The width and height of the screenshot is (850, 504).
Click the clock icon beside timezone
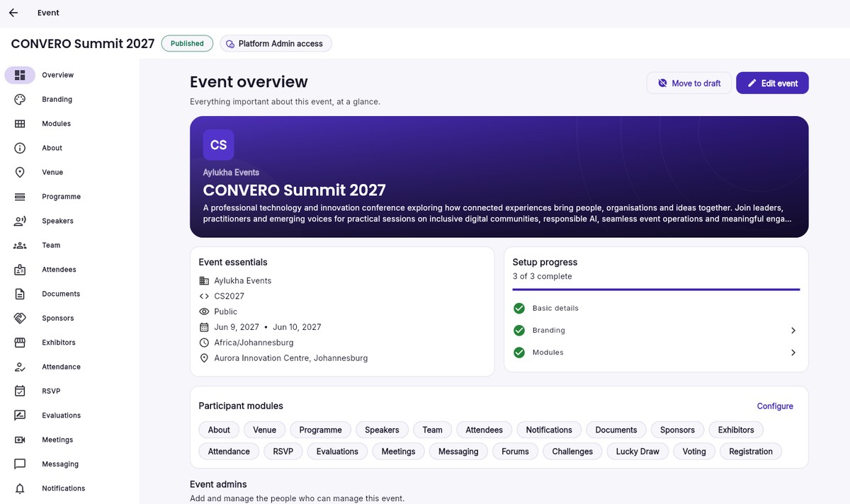click(x=204, y=343)
